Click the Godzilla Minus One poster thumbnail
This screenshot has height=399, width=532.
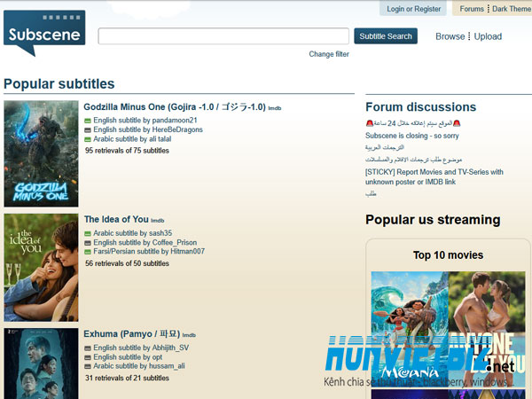(41, 153)
